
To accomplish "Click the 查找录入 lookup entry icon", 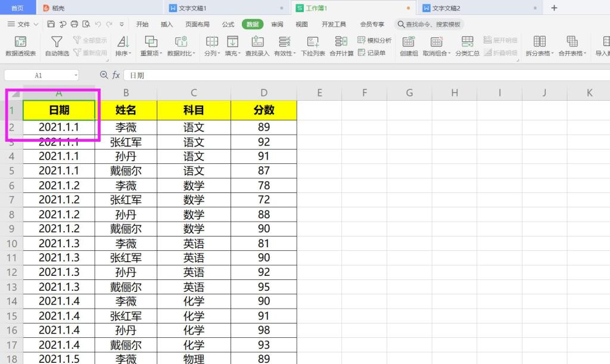I will tap(258, 46).
